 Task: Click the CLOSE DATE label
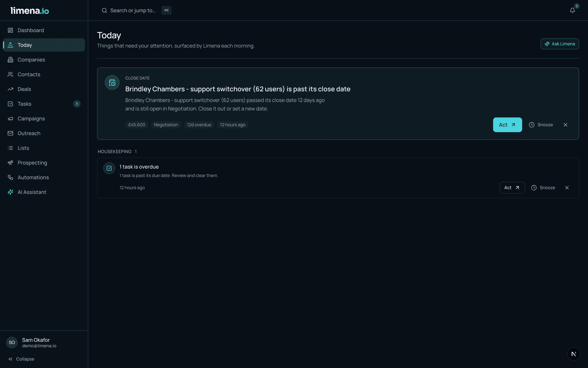pos(137,78)
